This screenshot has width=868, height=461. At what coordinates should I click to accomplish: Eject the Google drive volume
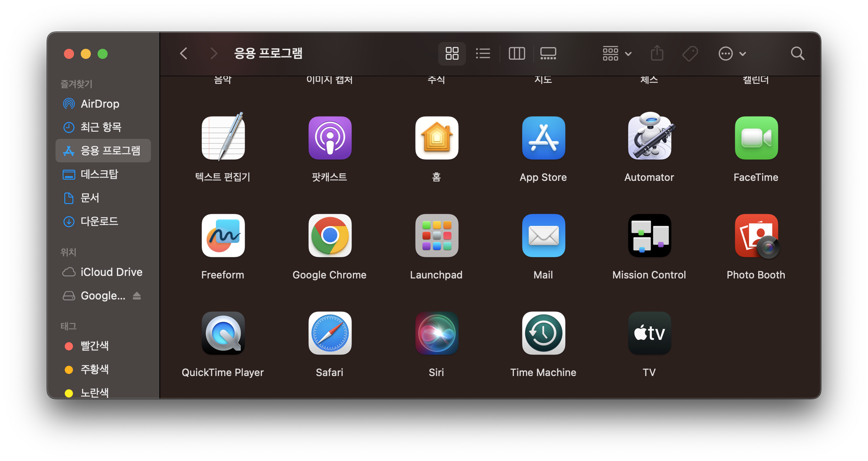137,296
